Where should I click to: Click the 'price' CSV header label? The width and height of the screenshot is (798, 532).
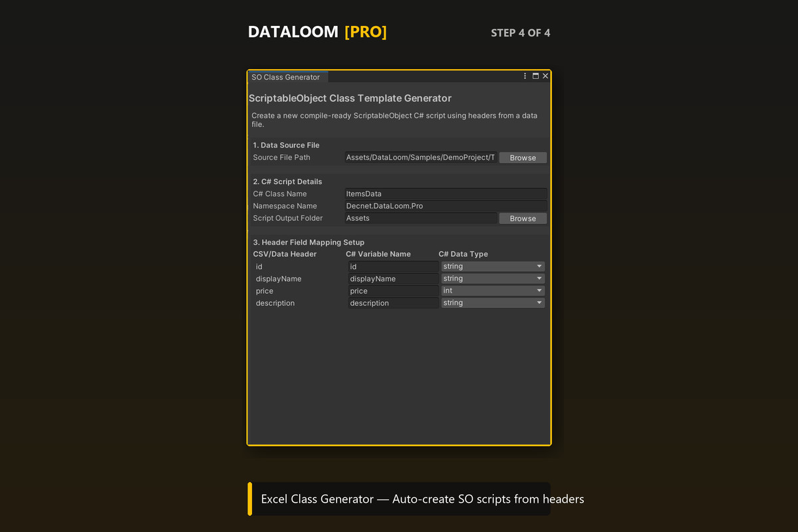[x=265, y=291]
